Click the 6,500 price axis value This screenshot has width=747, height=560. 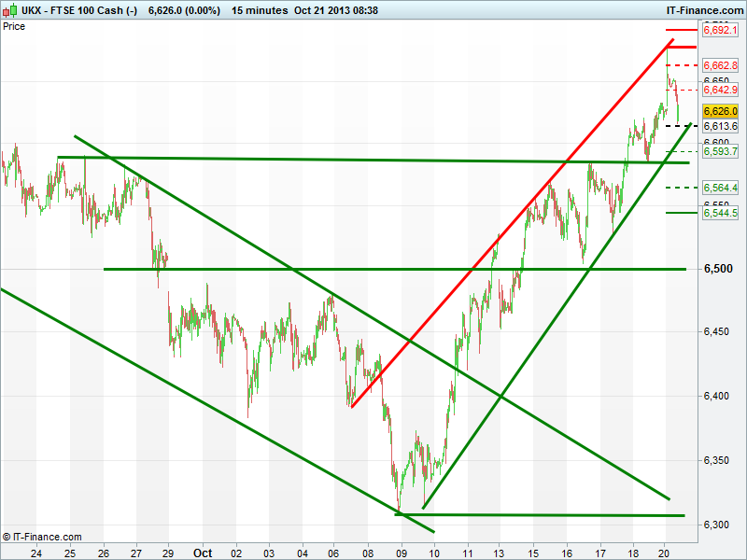pos(718,269)
